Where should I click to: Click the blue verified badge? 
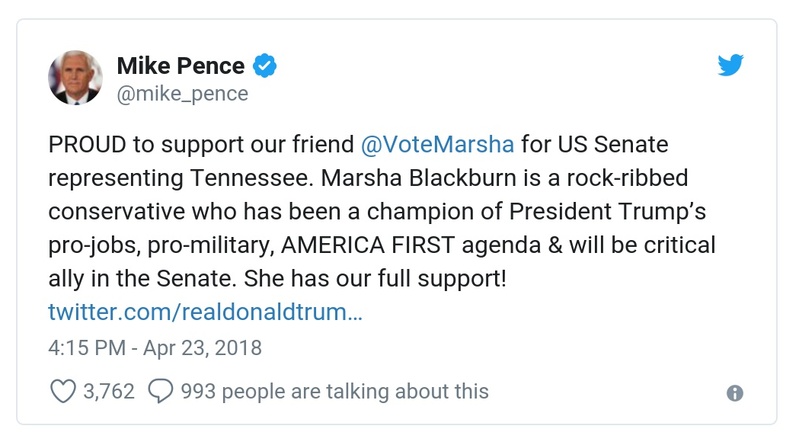tap(265, 67)
